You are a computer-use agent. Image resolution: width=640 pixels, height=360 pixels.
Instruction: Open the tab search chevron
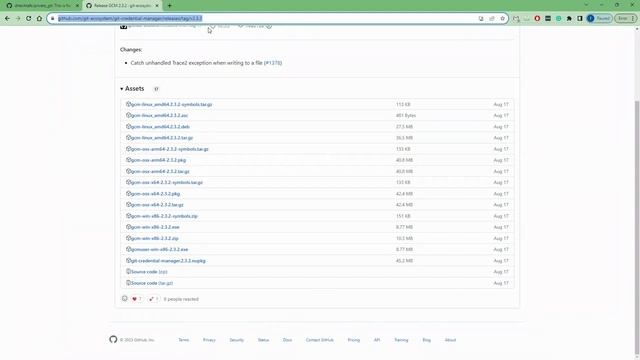click(586, 5)
